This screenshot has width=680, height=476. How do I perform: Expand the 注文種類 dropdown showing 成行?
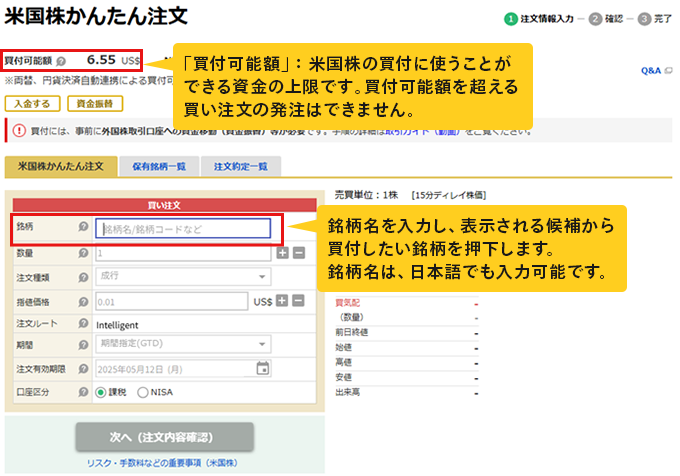pos(182,277)
